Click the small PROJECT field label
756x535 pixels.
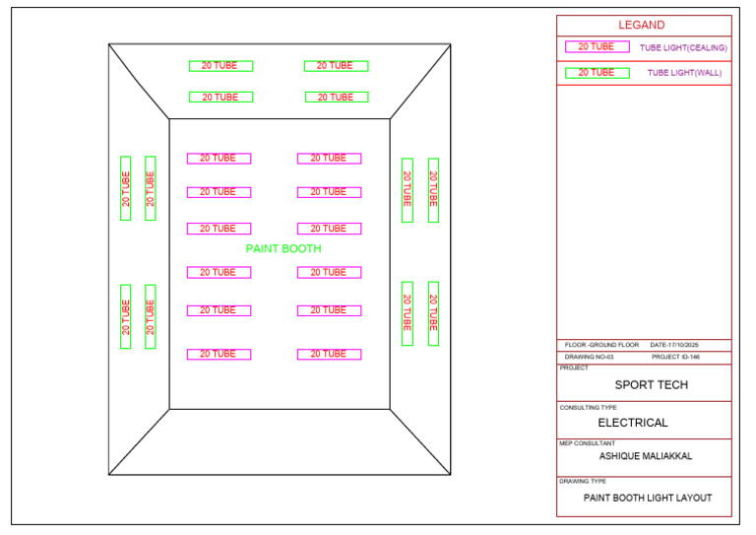(574, 368)
